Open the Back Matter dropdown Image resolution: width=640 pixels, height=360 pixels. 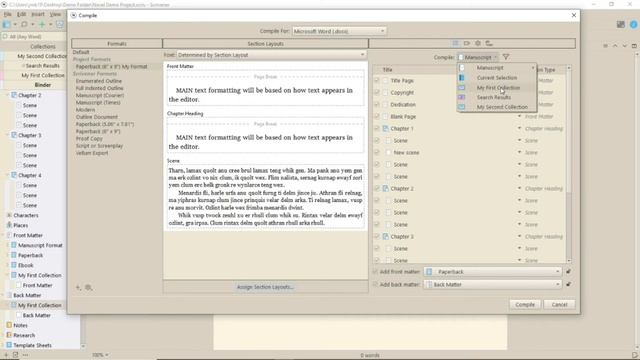click(493, 284)
